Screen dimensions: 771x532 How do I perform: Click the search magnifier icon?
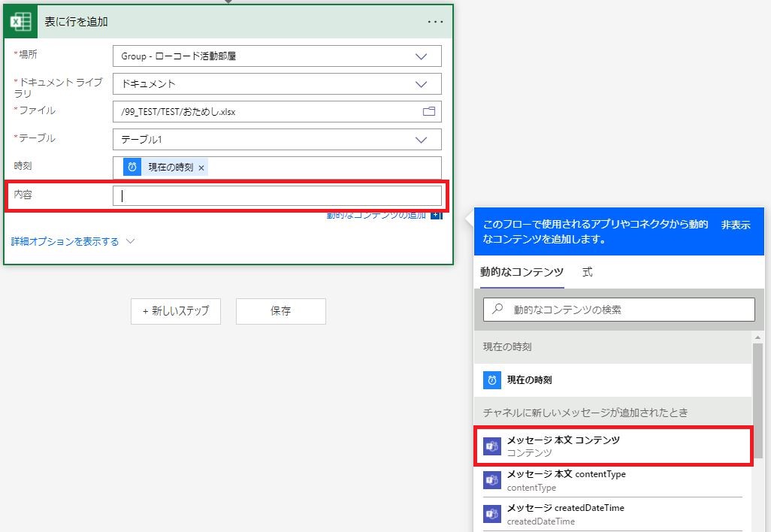tap(497, 310)
